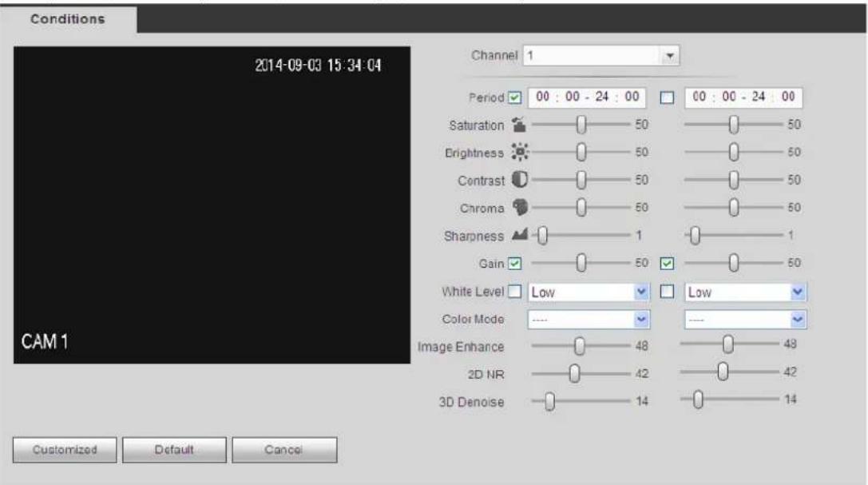This screenshot has width=868, height=485.
Task: Click the first Image Enhance slider handle
Action: [x=579, y=346]
